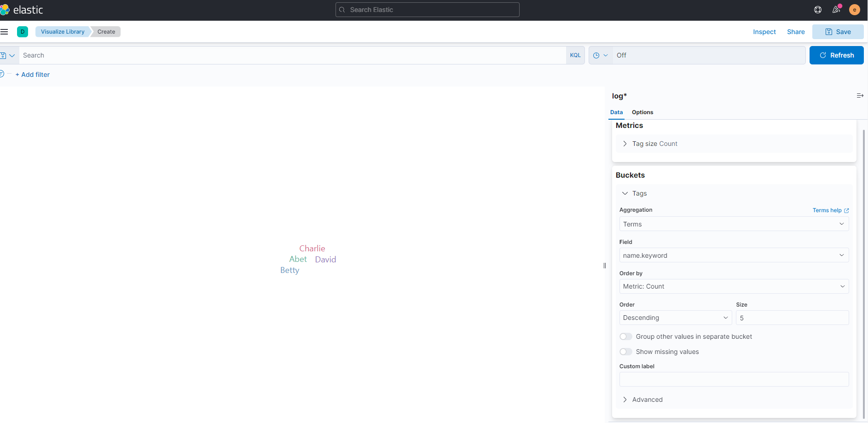868x423 pixels.
Task: Open the date quick menu clock icon
Action: point(601,55)
